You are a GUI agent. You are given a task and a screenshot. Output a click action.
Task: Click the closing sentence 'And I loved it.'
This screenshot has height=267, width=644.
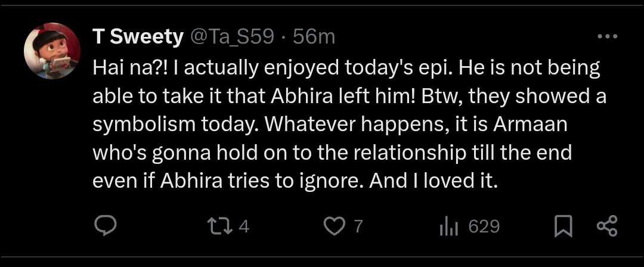click(433, 182)
